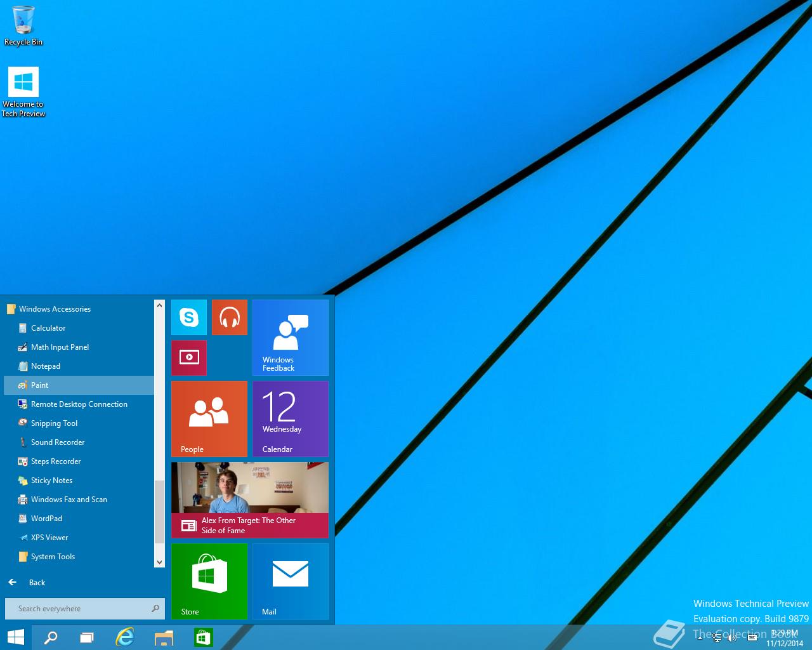This screenshot has height=650, width=812.
Task: Open Remote Desktop Connection
Action: coord(79,404)
